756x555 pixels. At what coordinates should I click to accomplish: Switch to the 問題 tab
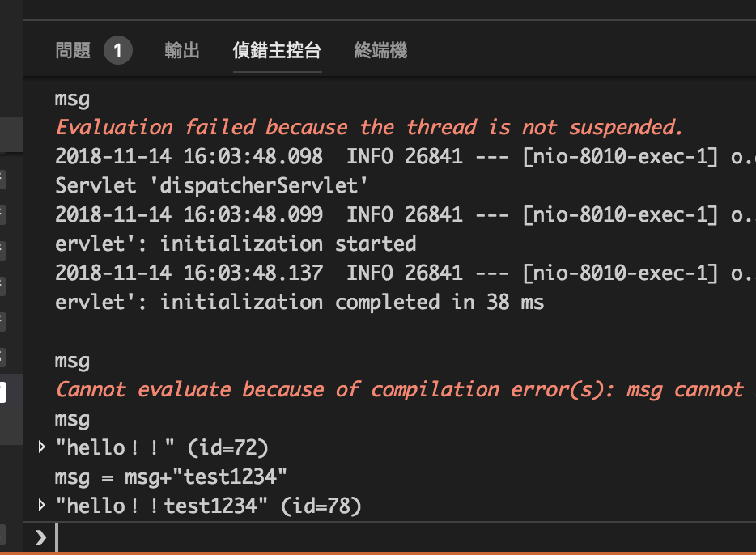pos(73,50)
